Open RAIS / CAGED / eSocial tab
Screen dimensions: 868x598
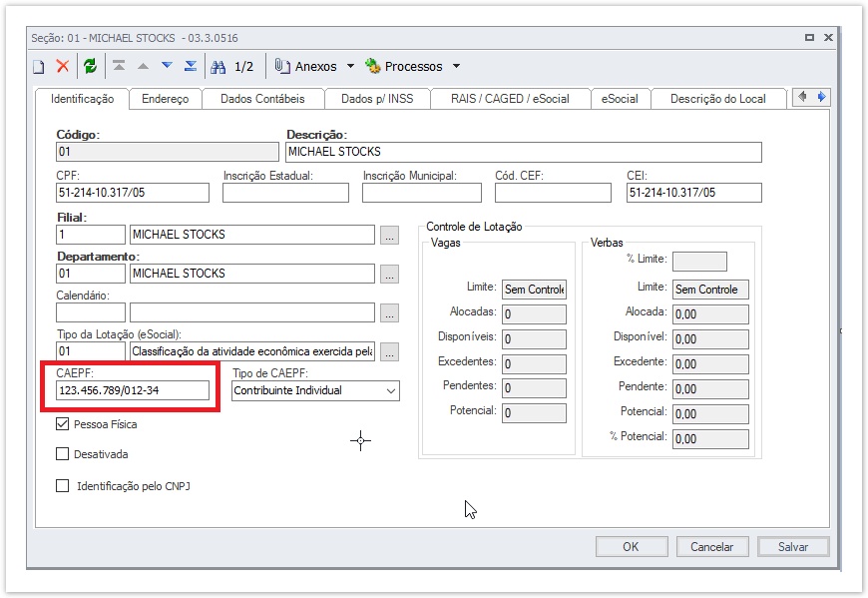[510, 99]
